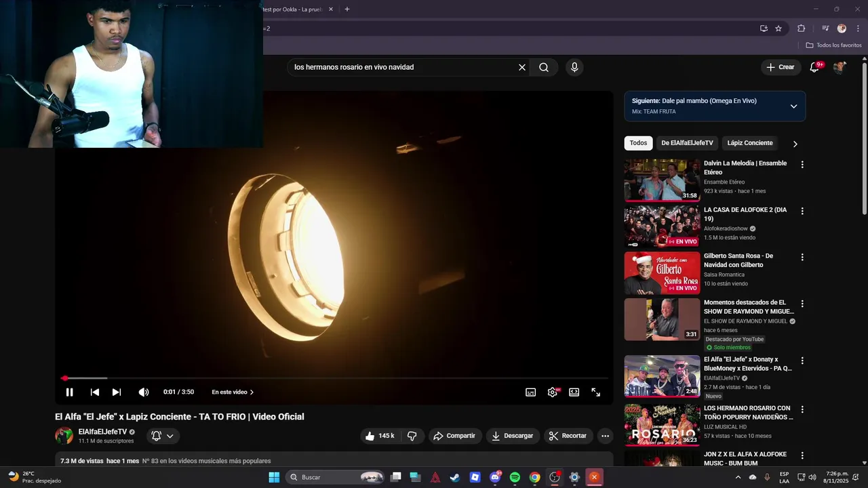Viewport: 868px width, 488px height.
Task: Enter fullscreen video mode
Action: click(x=596, y=392)
